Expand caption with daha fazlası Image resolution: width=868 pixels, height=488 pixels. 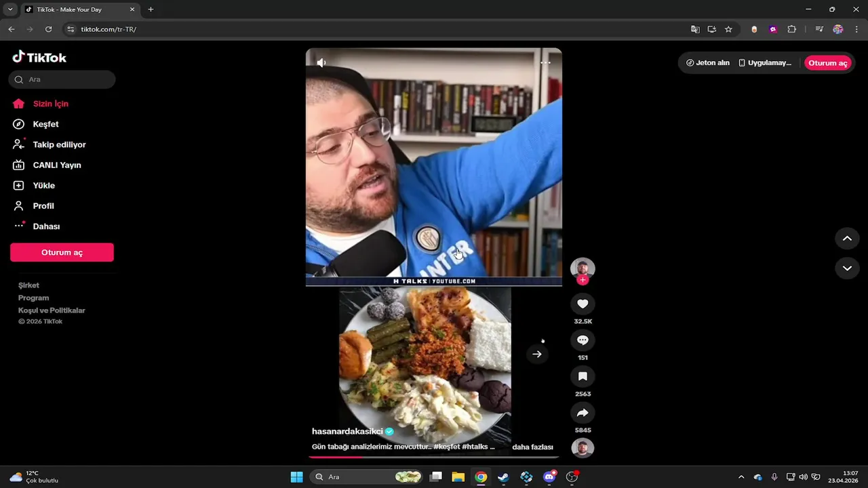[532, 447]
